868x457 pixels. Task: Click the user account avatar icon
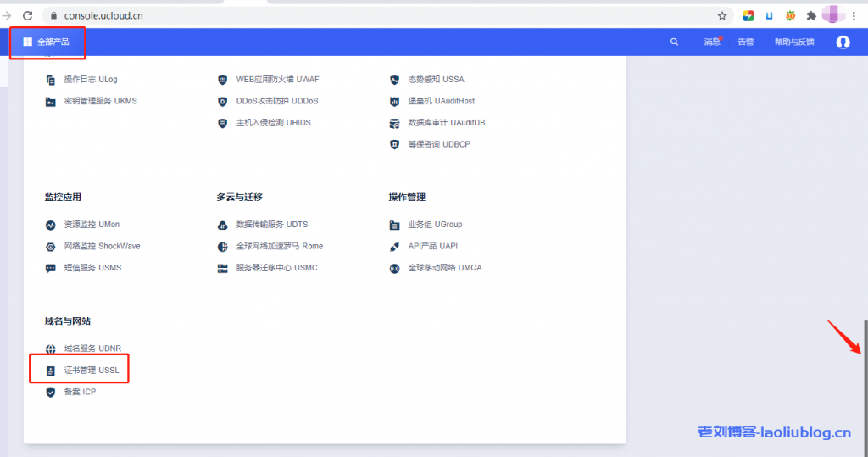(x=843, y=42)
